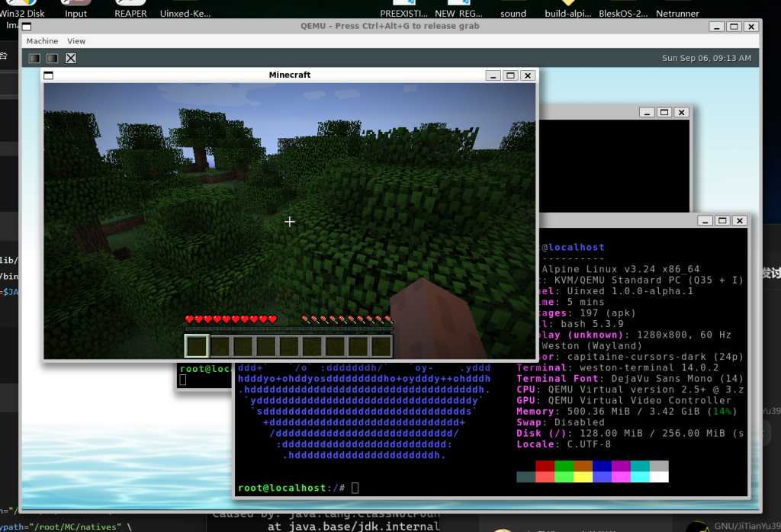
Task: Select the second Minecraft hotbar slot
Action: point(220,346)
